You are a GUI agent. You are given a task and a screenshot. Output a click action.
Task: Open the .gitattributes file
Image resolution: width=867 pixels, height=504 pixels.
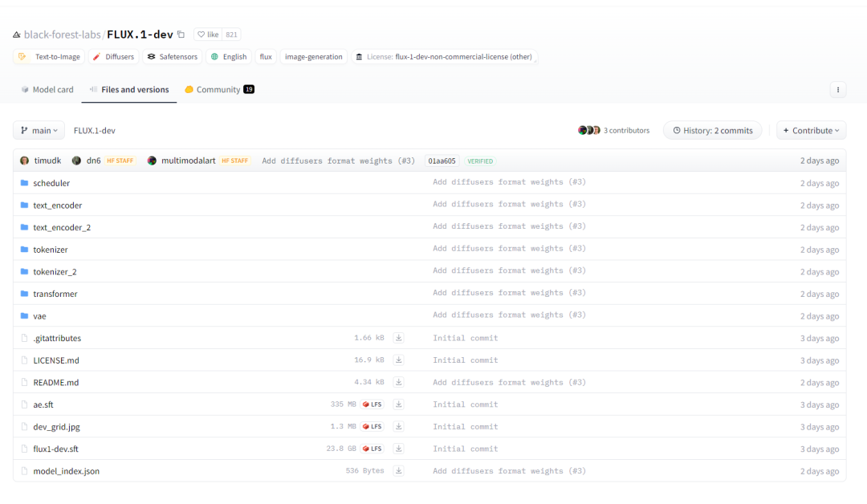(57, 338)
